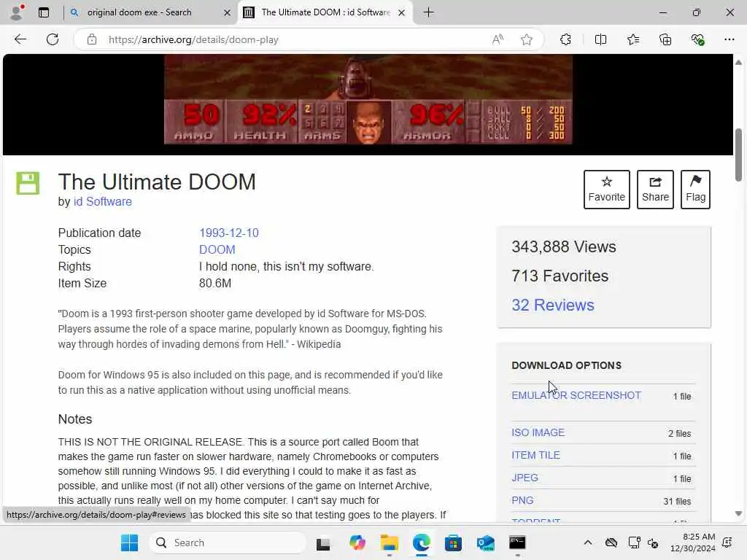Open Edge Settings and more menu
The image size is (747, 560).
point(729,39)
